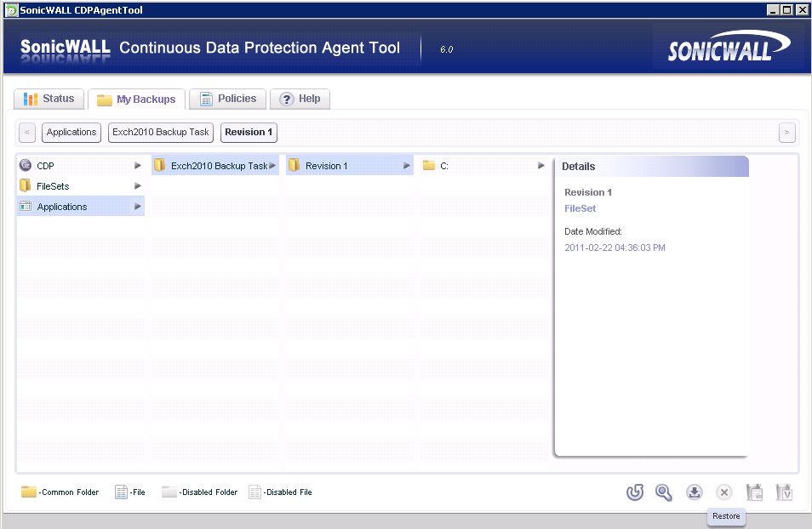The width and height of the screenshot is (812, 529).
Task: Select CDP in the first column
Action: (x=81, y=166)
